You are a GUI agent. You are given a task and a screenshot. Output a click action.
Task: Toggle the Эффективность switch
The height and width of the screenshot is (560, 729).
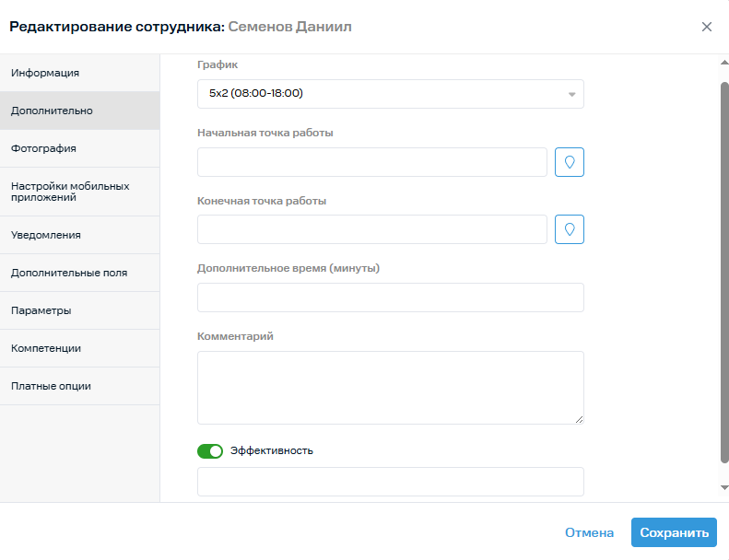click(x=210, y=450)
